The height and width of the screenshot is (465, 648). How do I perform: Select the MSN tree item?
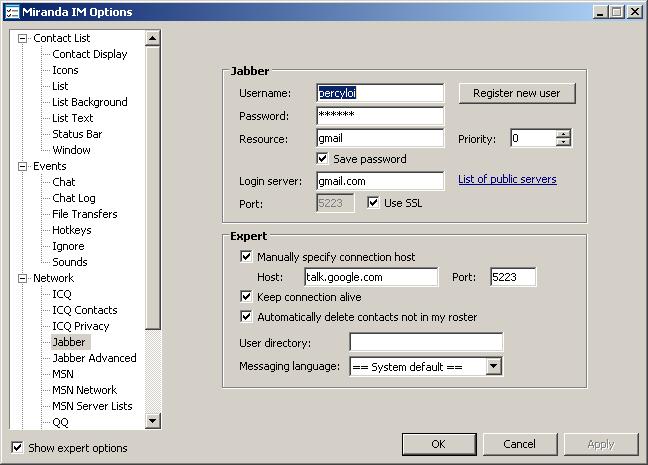63,374
